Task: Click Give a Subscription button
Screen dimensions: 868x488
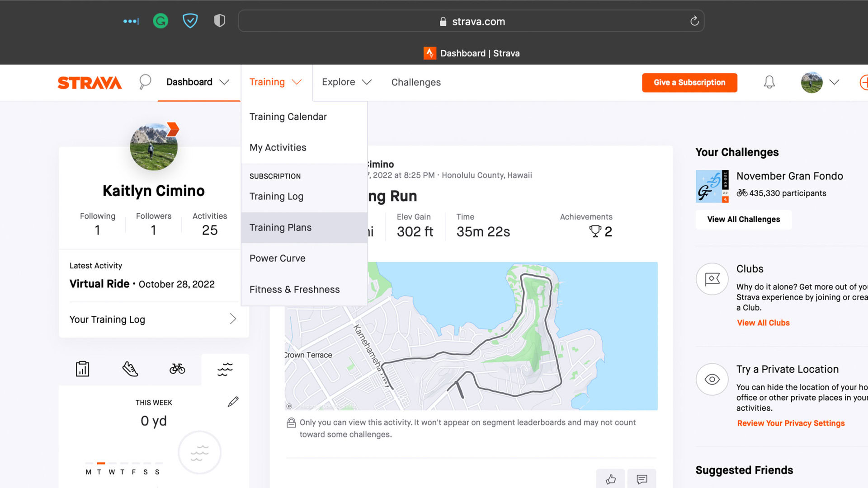Action: 689,83
